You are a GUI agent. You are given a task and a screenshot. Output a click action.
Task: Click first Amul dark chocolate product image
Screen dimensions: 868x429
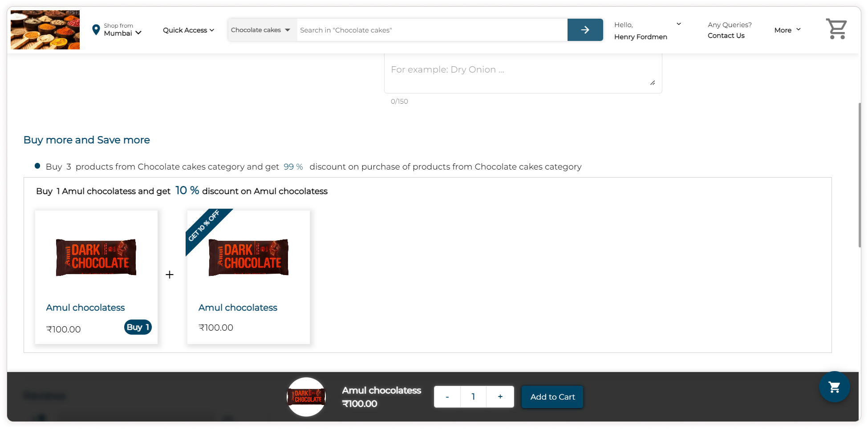tap(96, 258)
